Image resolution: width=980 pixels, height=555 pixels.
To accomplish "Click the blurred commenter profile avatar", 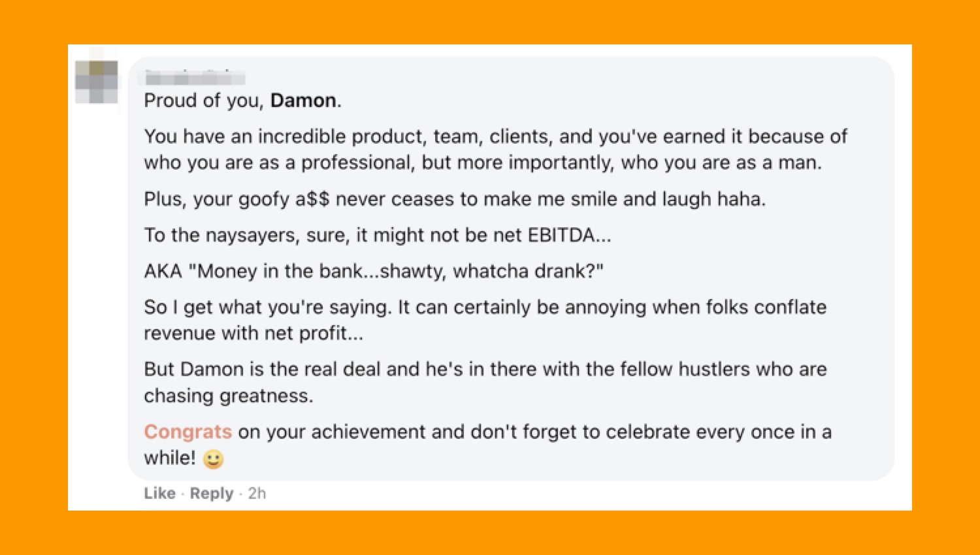I will tap(97, 82).
